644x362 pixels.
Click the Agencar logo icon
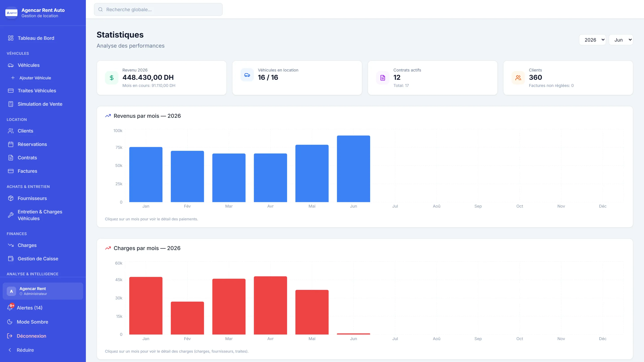(x=11, y=13)
